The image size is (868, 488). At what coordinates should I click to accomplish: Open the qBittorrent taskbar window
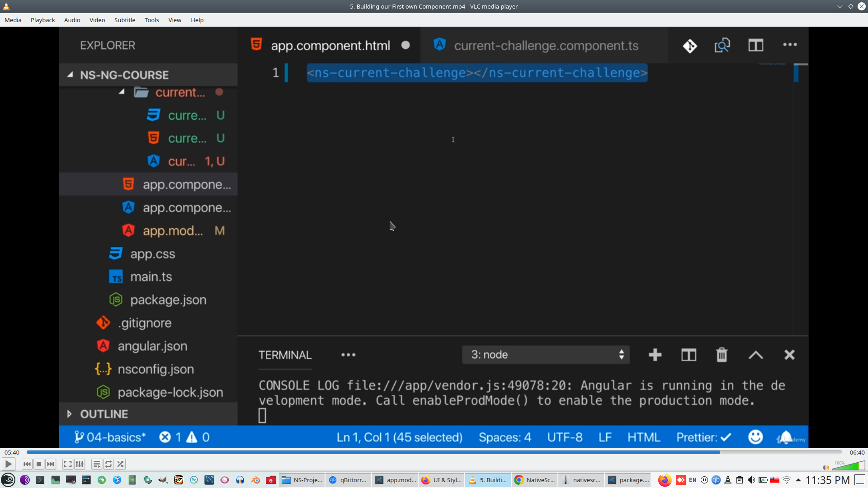(348, 480)
